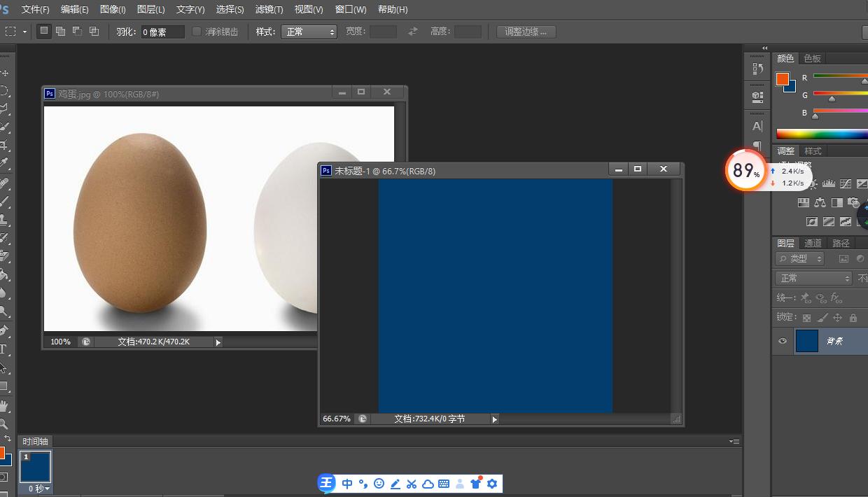Toggle visibility of the 背景 layer

(783, 342)
